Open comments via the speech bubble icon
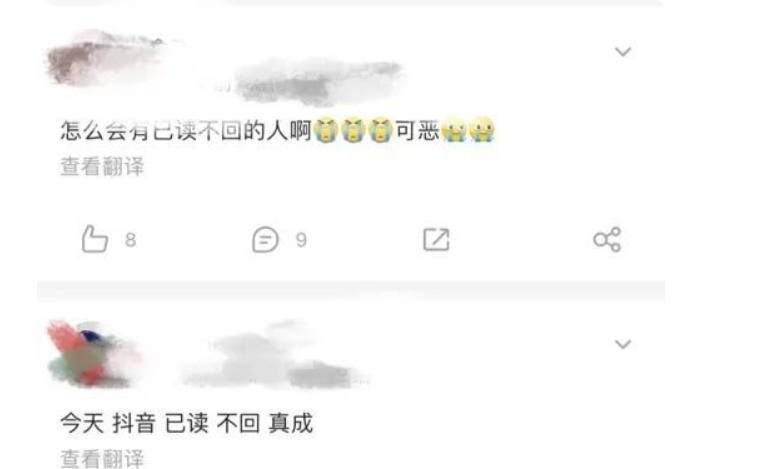 pyautogui.click(x=265, y=240)
